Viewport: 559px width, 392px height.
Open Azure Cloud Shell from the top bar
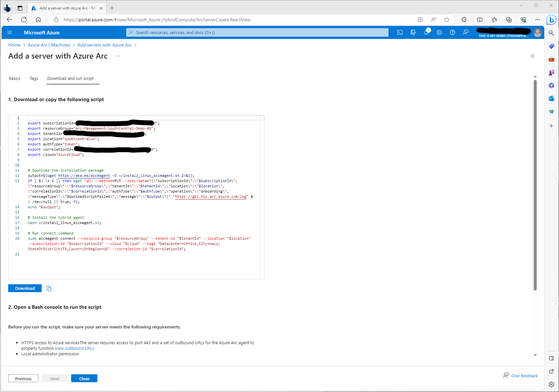(400, 32)
